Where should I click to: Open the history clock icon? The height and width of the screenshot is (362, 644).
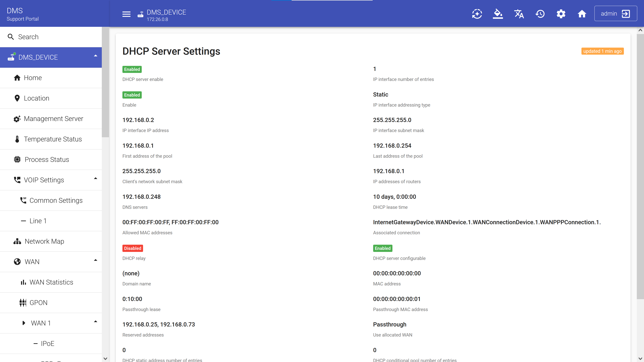[x=540, y=14]
